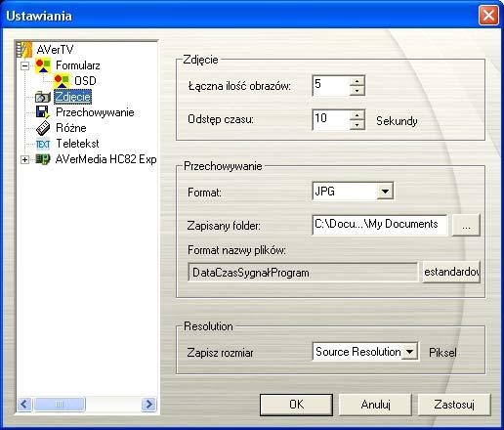The width and height of the screenshot is (504, 430).
Task: Select Formularz in the settings tree
Action: (78, 65)
